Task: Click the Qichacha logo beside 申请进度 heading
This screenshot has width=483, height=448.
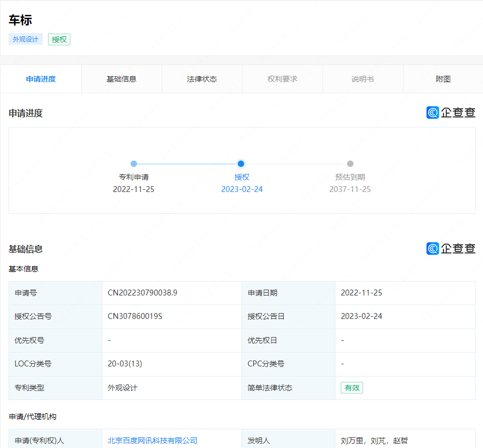Action: 450,113
